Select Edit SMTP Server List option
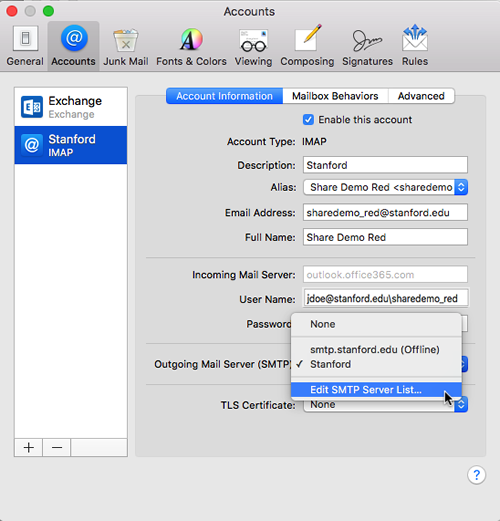The image size is (500, 521). click(376, 390)
